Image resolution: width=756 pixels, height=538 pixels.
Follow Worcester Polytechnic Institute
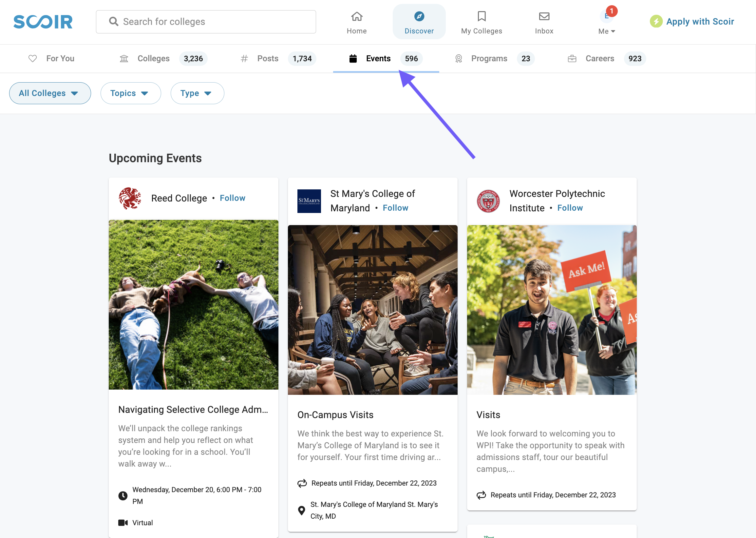tap(570, 208)
